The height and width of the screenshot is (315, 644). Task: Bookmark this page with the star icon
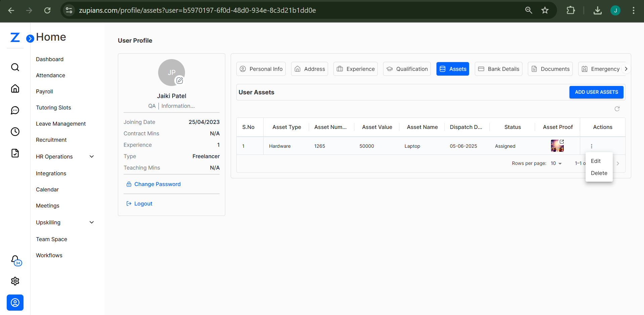(x=545, y=10)
